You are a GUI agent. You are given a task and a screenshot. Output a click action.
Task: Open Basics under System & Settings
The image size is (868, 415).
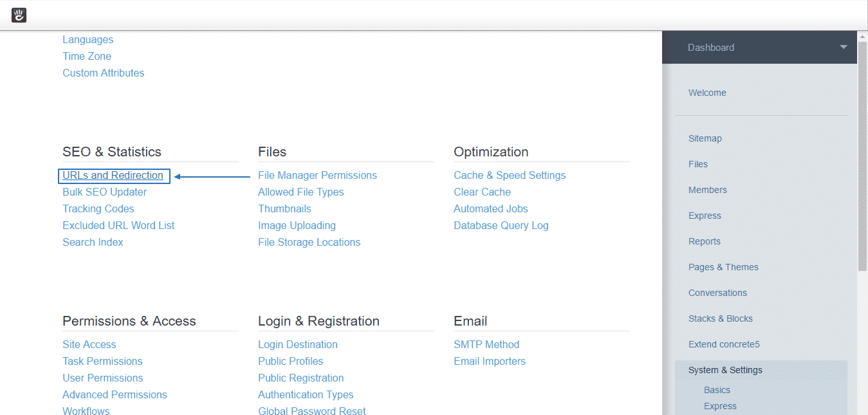[x=716, y=390]
